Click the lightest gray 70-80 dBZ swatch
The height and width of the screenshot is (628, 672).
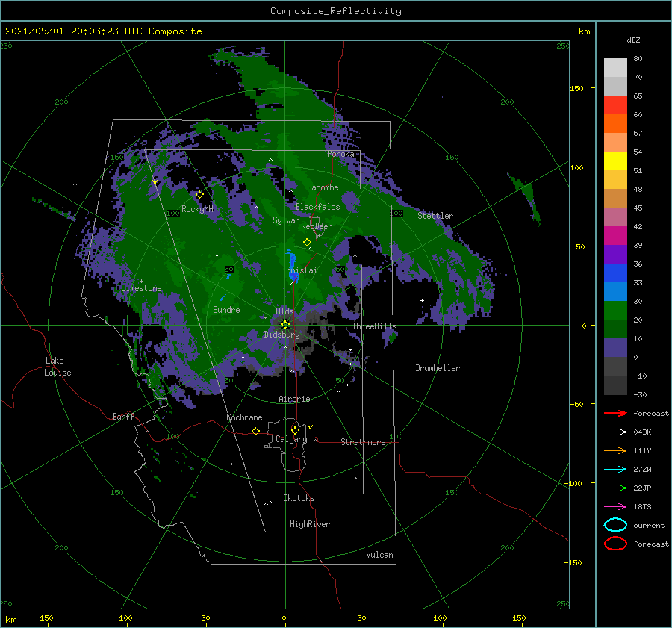[615, 68]
